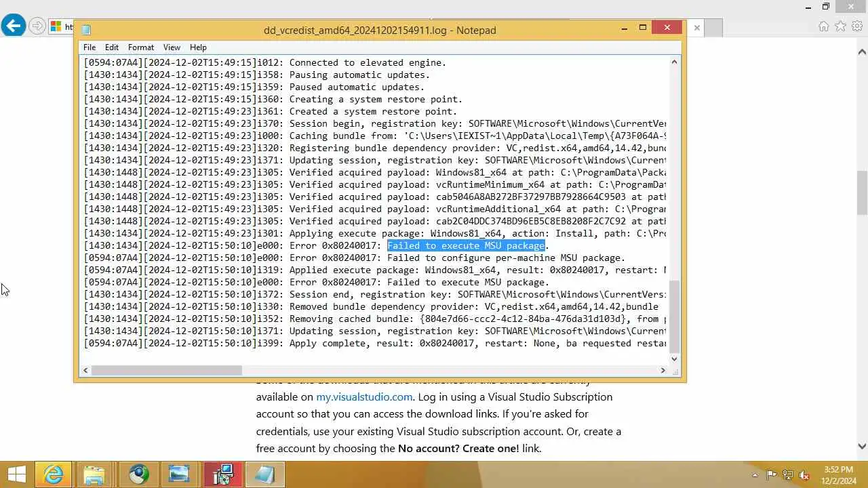Click the blue globe app taskbar icon
This screenshot has width=868, height=488.
pos(138,474)
